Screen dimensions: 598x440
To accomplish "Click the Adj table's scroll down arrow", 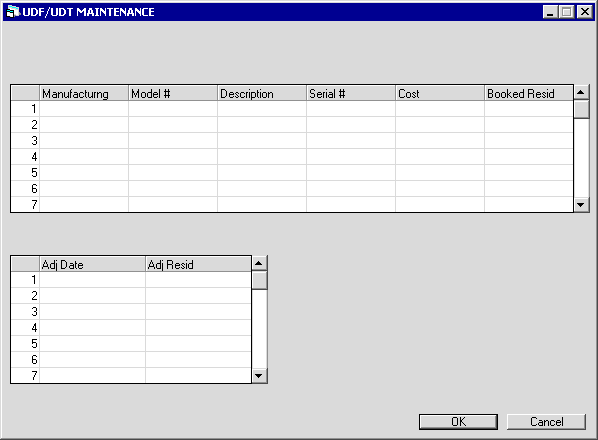I will (259, 376).
